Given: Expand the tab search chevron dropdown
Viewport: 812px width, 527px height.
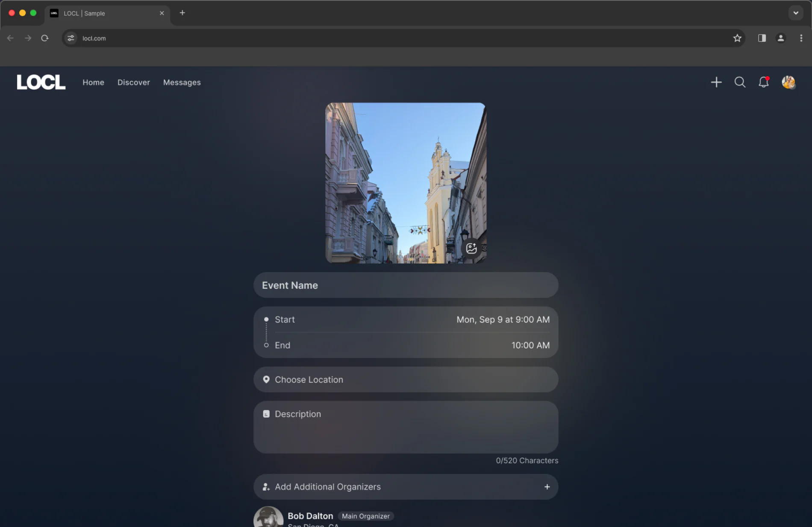Looking at the screenshot, I should pyautogui.click(x=796, y=13).
